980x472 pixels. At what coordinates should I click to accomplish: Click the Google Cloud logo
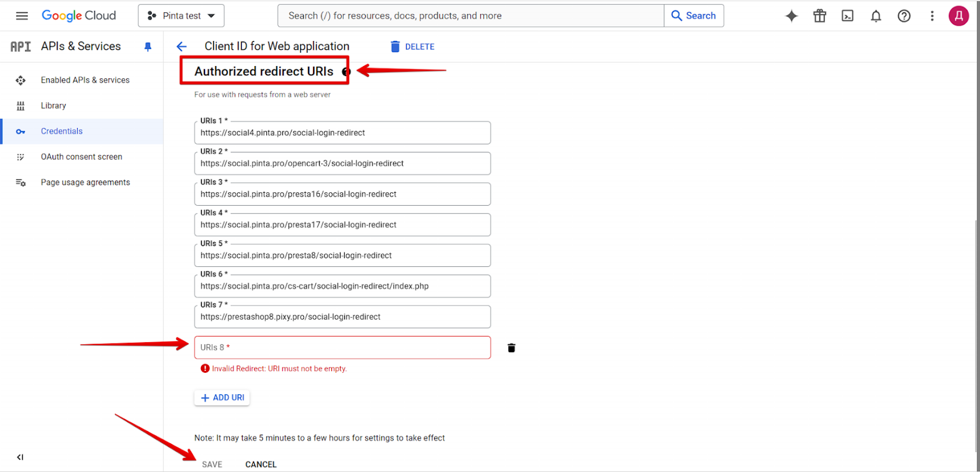(x=78, y=16)
